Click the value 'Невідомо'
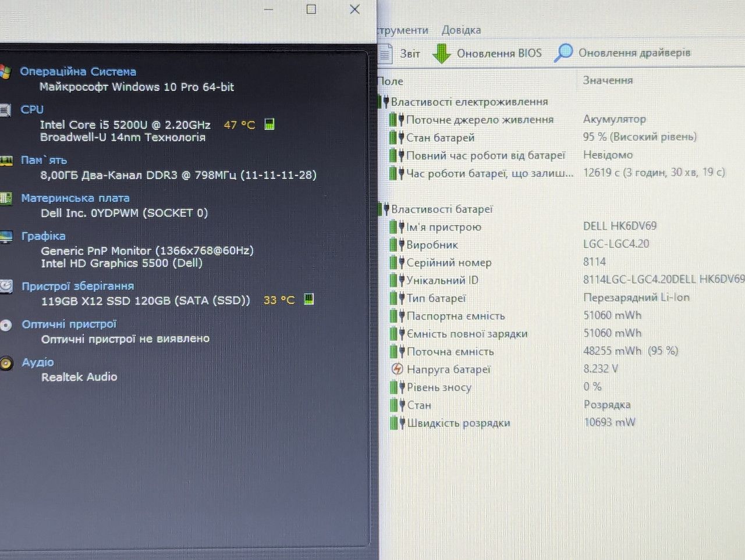 [608, 155]
